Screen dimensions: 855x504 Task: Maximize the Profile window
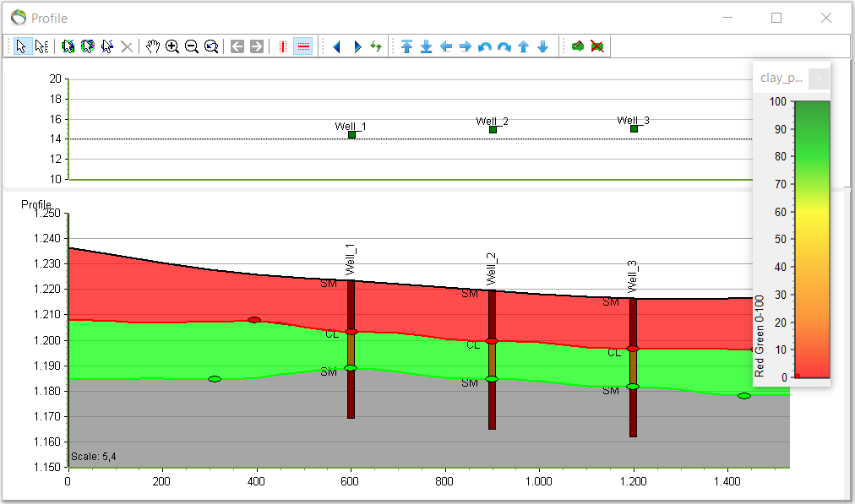[776, 18]
